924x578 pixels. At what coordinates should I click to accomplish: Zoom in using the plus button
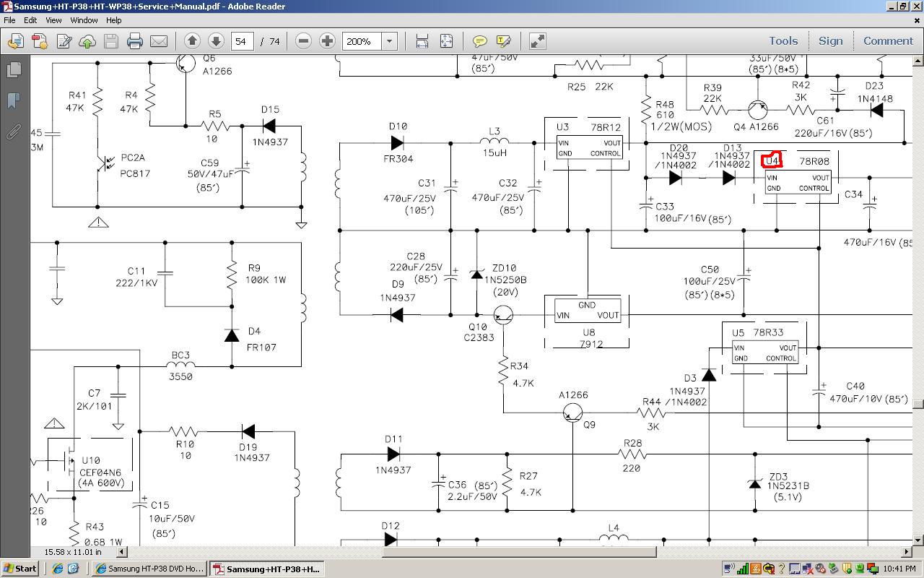point(327,41)
